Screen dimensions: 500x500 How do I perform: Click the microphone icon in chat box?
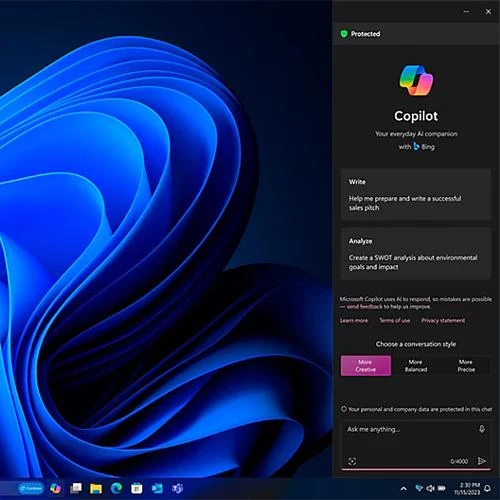[482, 429]
